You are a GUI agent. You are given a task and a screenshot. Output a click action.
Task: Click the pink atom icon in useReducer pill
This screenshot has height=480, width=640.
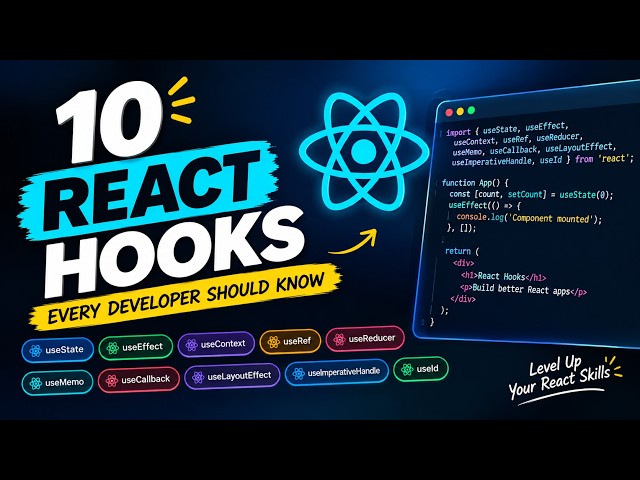pos(339,339)
